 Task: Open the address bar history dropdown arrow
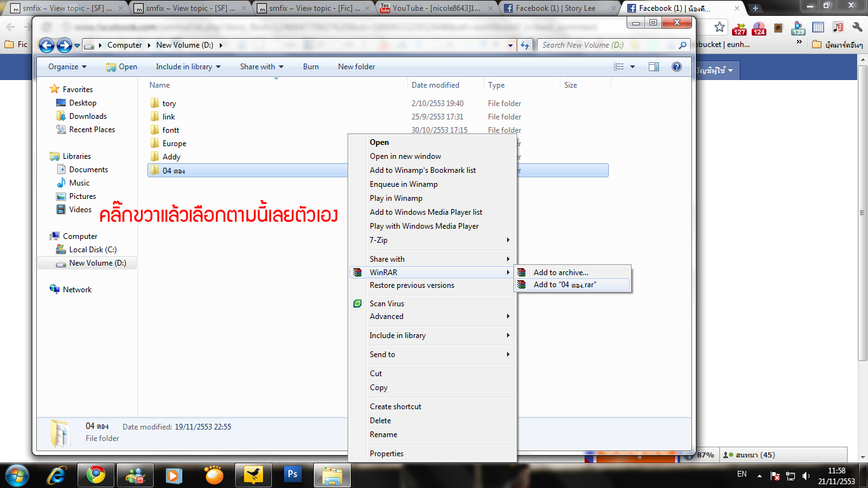511,45
